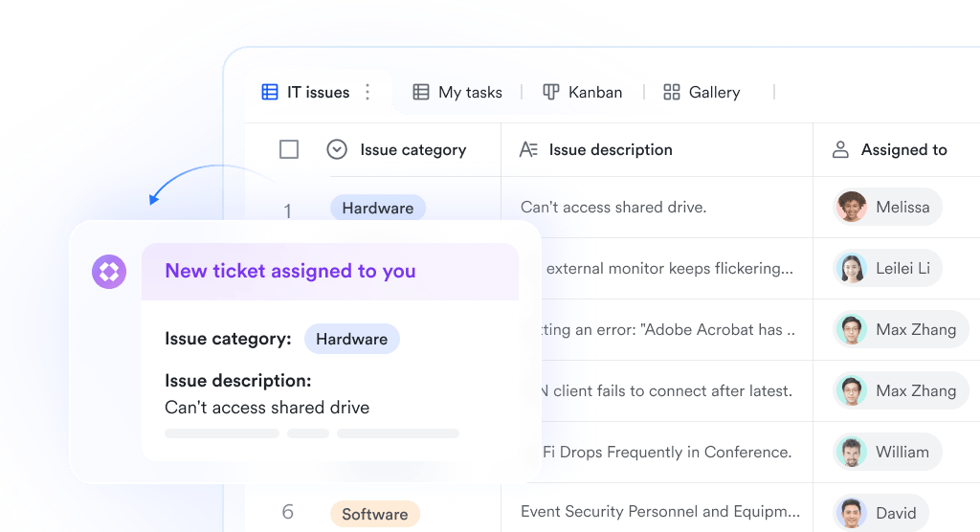Viewport: 980px width, 532px height.
Task: Tick the select-all checkbox in the header row
Action: pyautogui.click(x=289, y=149)
